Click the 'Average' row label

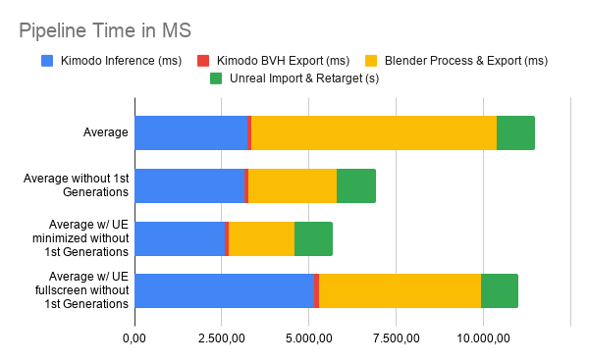tap(106, 132)
